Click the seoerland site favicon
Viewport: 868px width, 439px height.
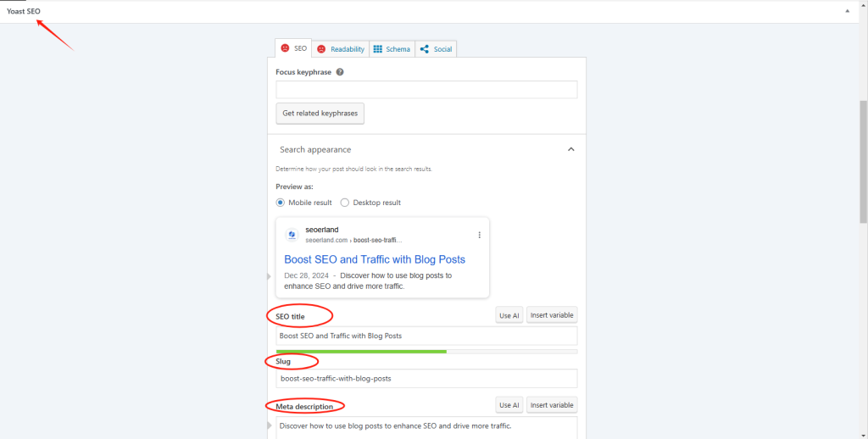pos(292,235)
